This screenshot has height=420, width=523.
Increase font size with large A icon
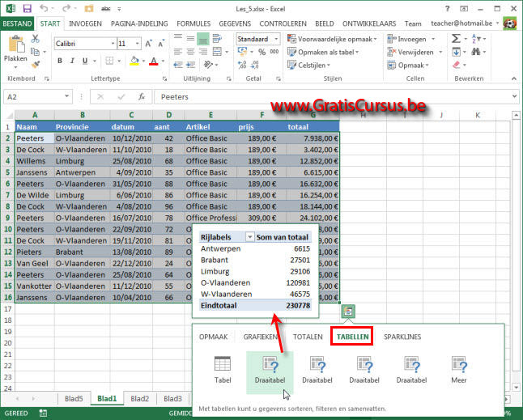click(x=149, y=44)
